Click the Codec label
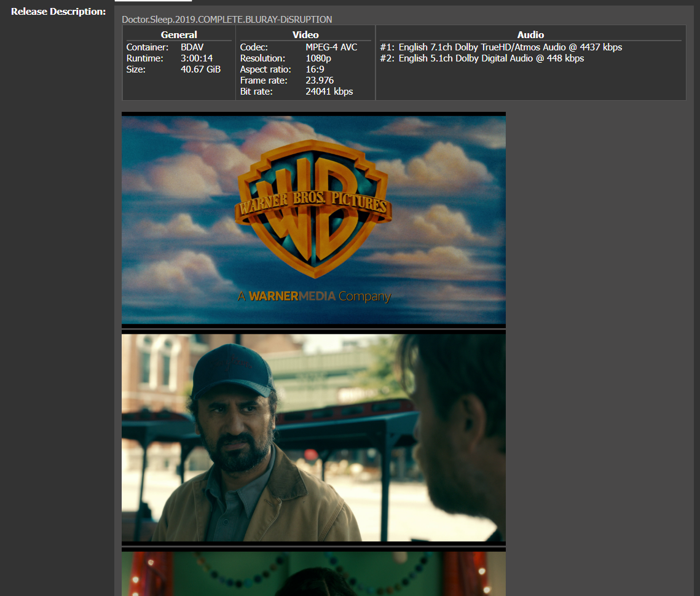The height and width of the screenshot is (596, 700). click(254, 47)
